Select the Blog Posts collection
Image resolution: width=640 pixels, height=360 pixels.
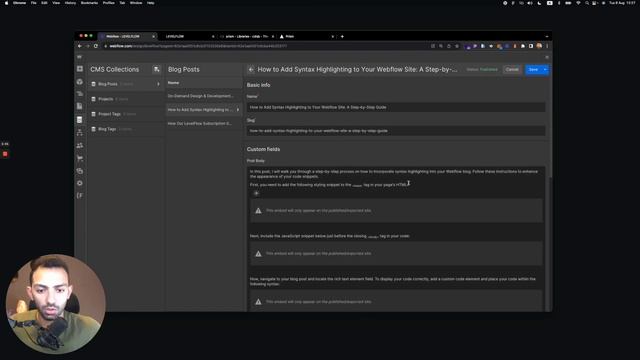(x=126, y=84)
